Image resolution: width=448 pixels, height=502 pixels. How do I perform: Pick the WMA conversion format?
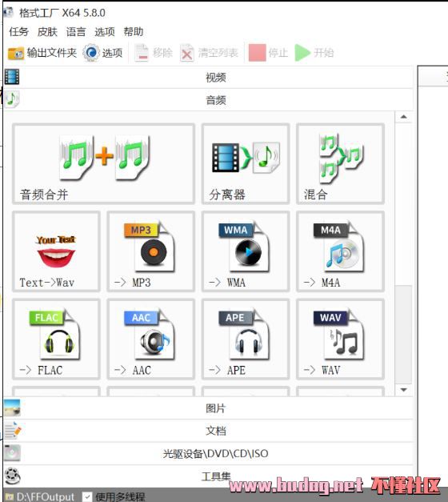coord(246,251)
